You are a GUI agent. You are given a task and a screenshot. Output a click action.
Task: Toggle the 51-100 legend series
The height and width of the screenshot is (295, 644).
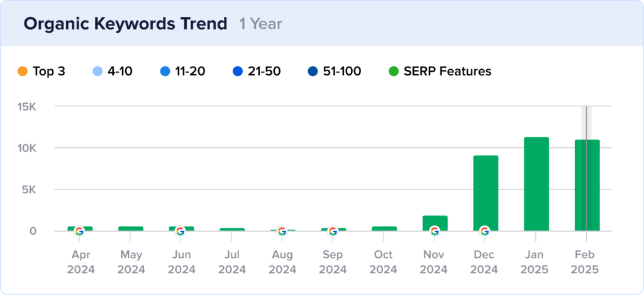(x=335, y=72)
